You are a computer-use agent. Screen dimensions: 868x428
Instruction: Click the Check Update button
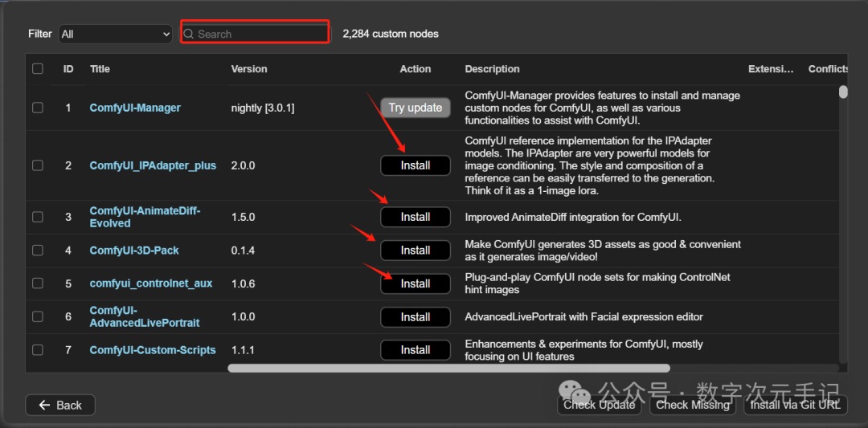click(x=600, y=405)
